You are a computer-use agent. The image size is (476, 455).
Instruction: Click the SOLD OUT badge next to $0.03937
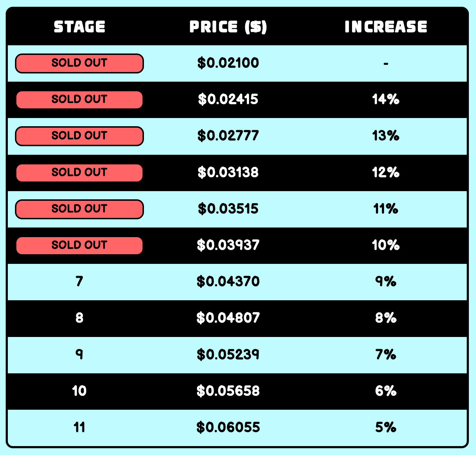79,246
